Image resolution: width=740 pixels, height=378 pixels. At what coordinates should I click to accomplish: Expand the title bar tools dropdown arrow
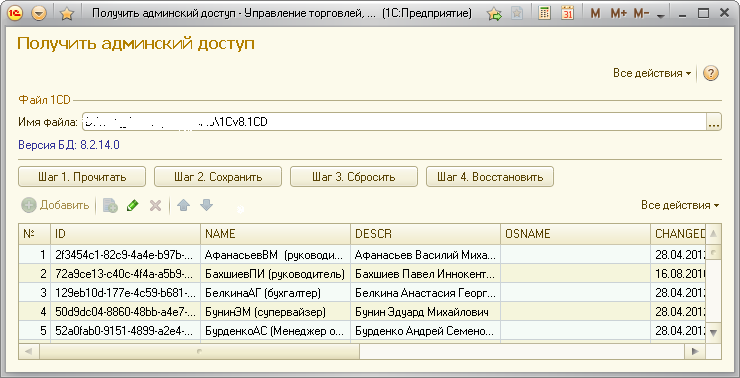tap(660, 16)
